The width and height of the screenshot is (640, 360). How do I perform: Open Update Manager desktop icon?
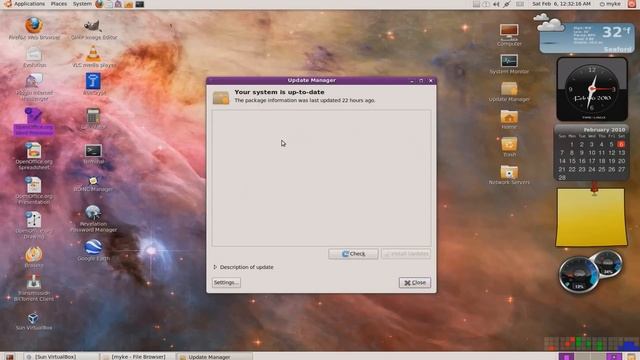(x=509, y=89)
